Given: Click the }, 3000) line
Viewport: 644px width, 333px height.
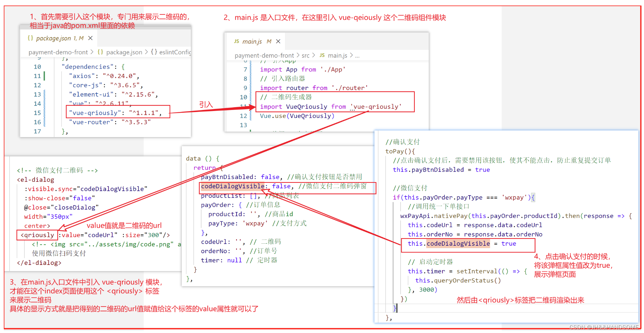Looking at the screenshot, I should pyautogui.click(x=422, y=290).
